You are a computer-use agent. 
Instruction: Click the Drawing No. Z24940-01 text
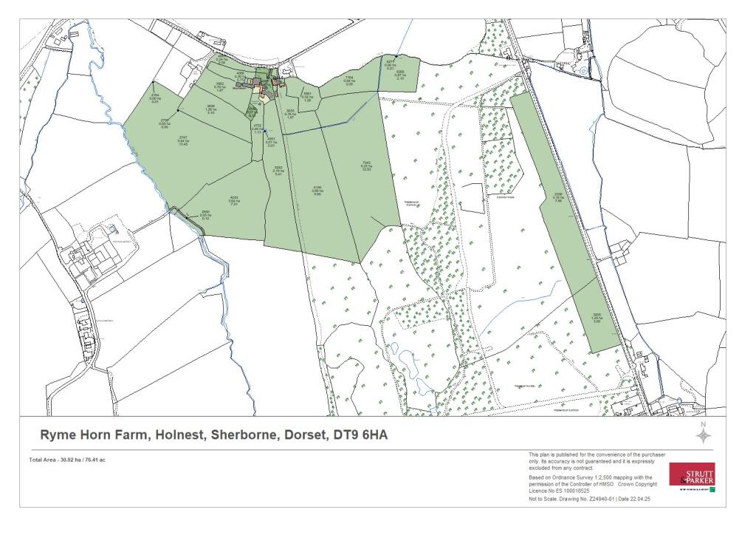pyautogui.click(x=583, y=500)
